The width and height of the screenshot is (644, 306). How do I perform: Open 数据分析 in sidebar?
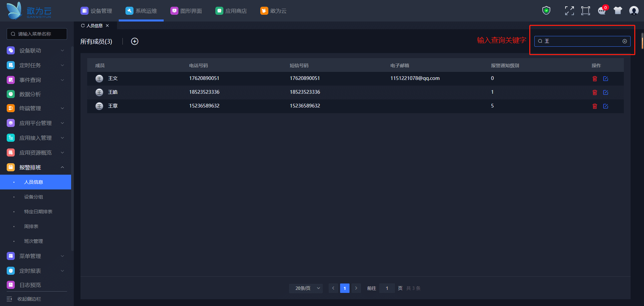pos(36,94)
